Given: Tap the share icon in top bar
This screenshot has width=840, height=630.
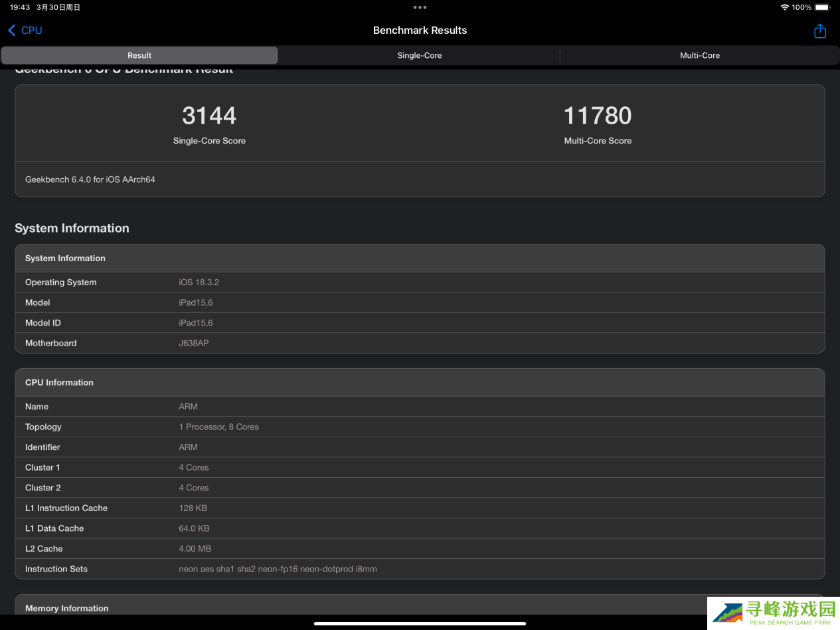Looking at the screenshot, I should 820,31.
